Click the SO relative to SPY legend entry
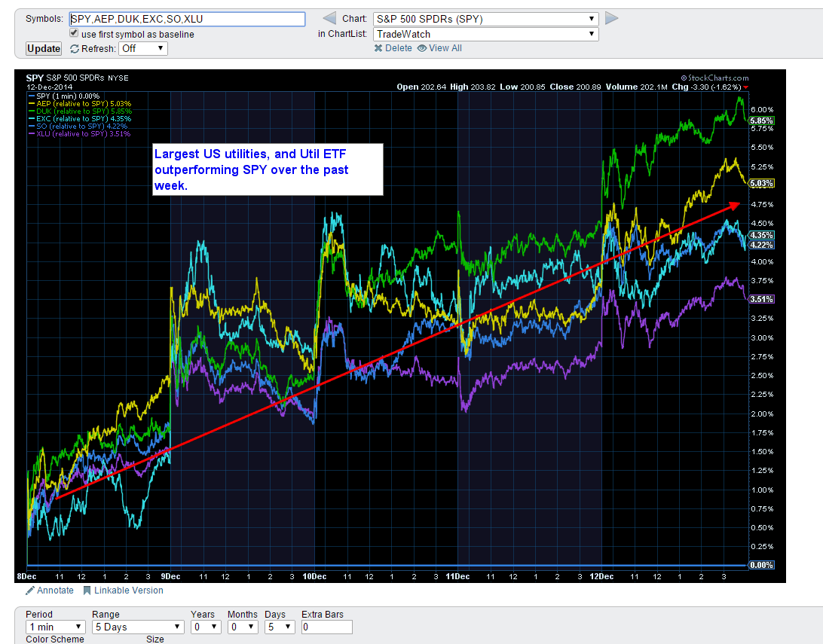 (x=78, y=127)
